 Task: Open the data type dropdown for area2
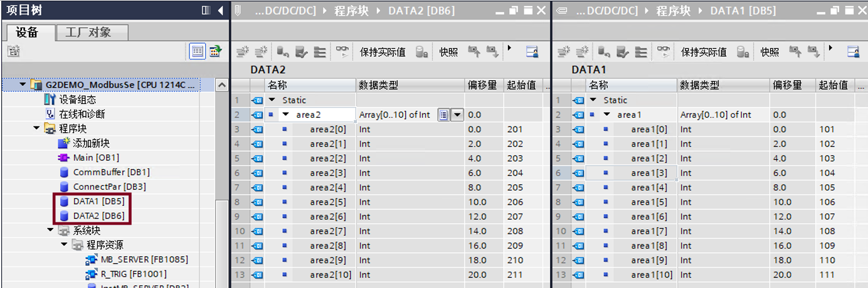457,115
